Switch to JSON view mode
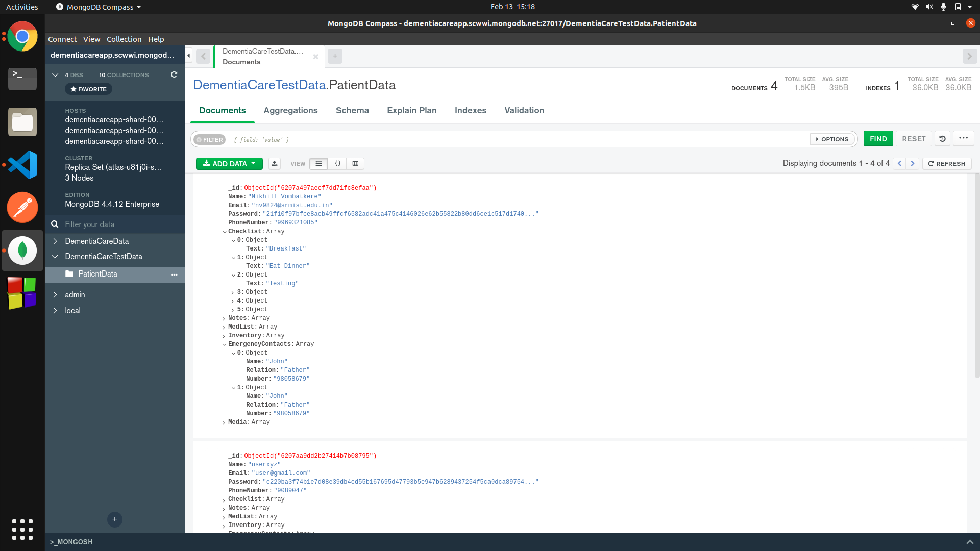 [337, 164]
